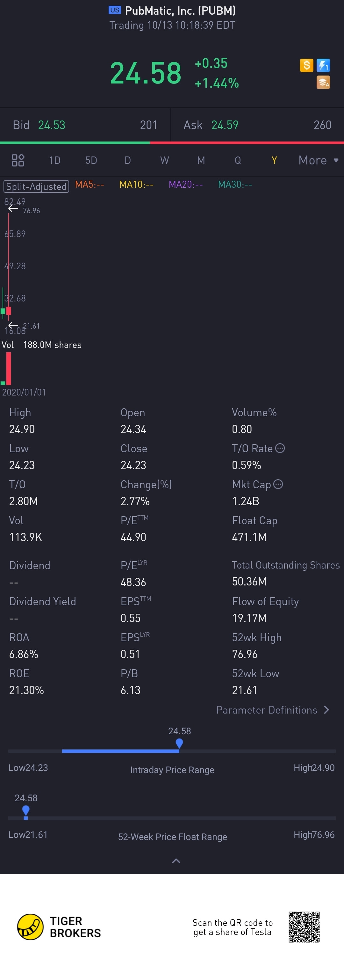Tap the orange dollar sign icon
The height and width of the screenshot is (980, 344).
(306, 65)
